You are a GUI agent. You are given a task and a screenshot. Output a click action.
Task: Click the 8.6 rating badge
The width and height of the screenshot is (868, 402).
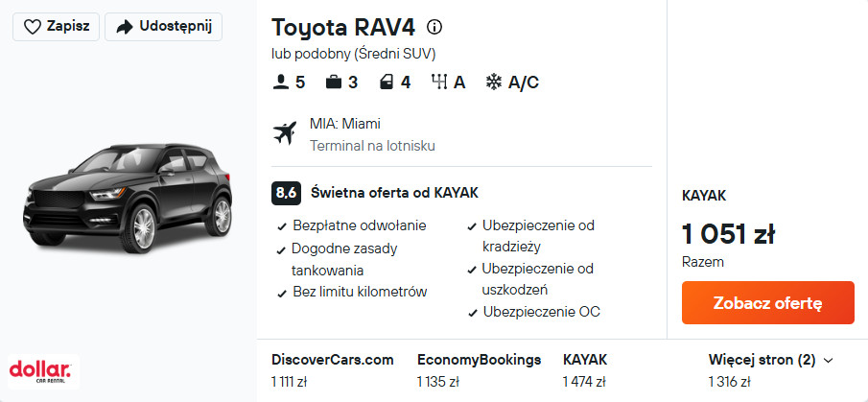(x=286, y=193)
